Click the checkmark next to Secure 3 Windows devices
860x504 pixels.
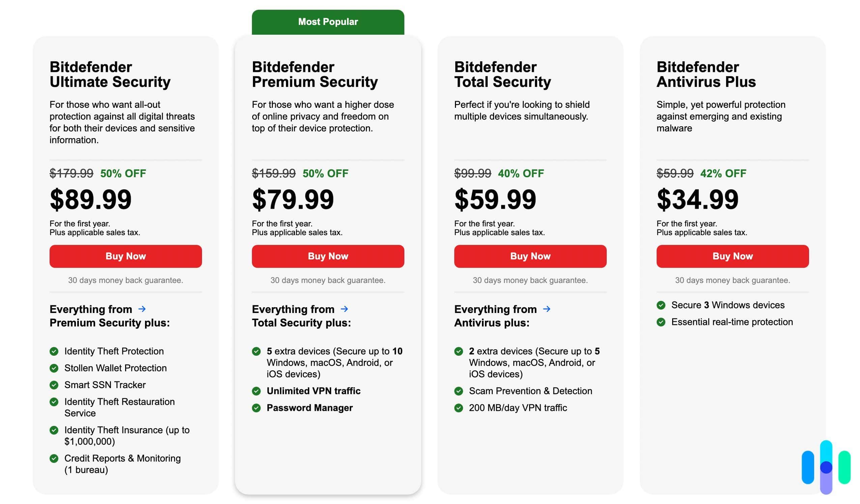coord(661,305)
